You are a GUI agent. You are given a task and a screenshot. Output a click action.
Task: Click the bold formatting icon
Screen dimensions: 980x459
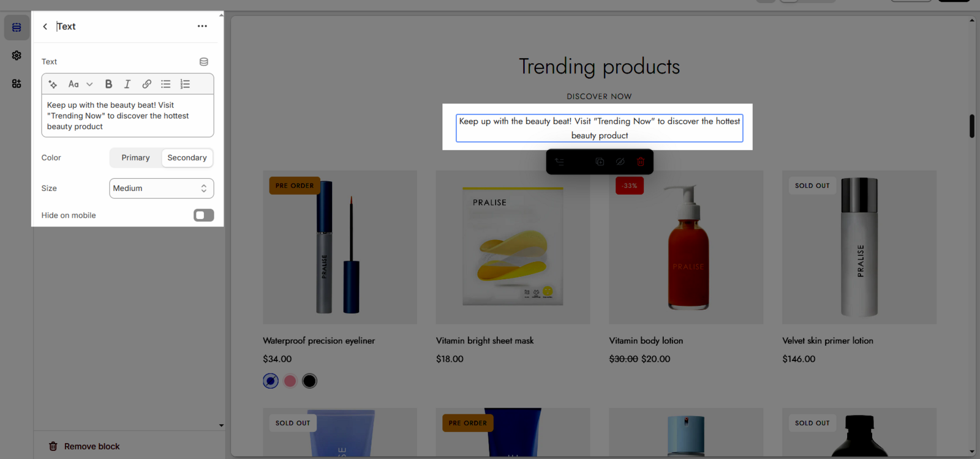click(108, 84)
